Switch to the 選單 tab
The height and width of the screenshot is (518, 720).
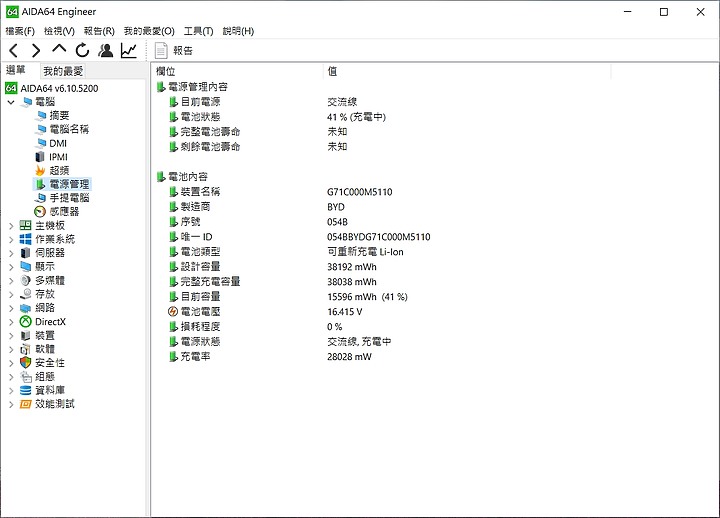click(16, 70)
